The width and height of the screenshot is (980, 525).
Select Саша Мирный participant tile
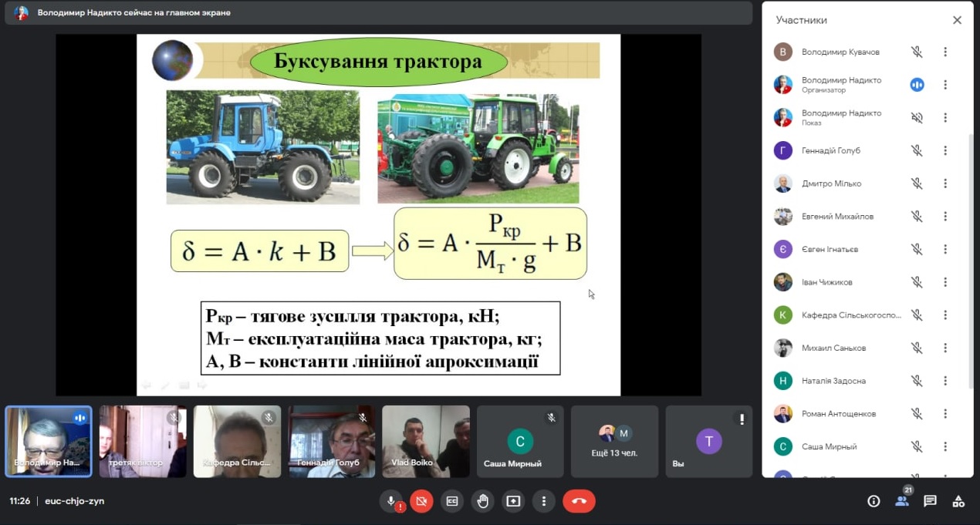(520, 442)
